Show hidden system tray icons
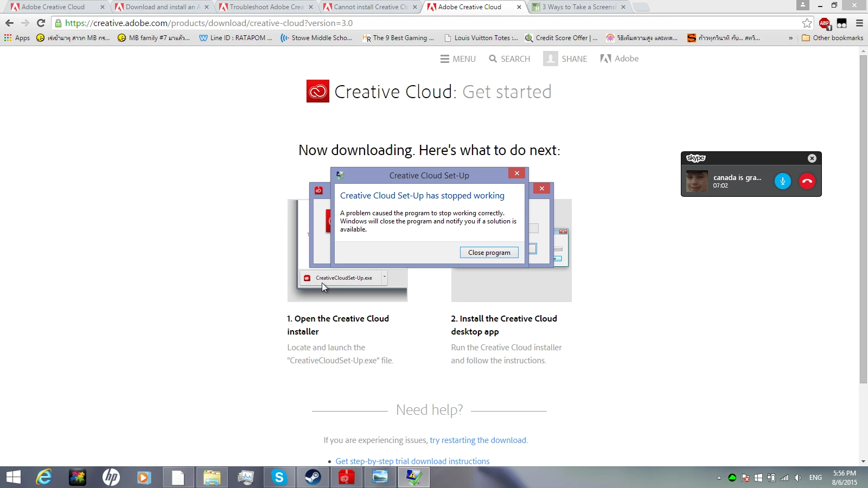 tap(719, 478)
